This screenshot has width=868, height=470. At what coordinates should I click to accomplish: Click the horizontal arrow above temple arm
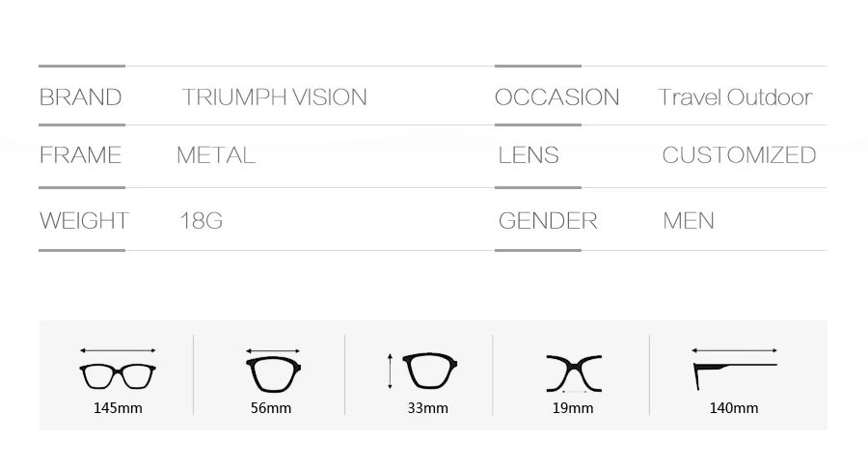735,350
